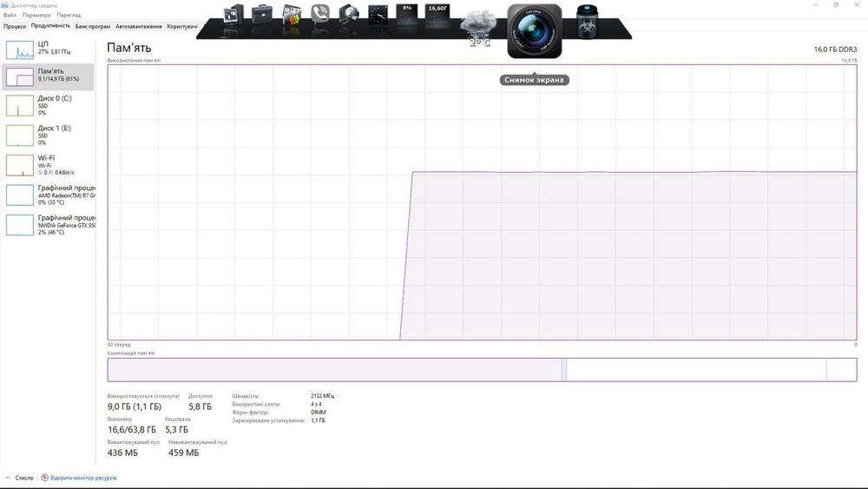Switch to the Продуктивність tab
This screenshot has width=868, height=489.
[50, 25]
